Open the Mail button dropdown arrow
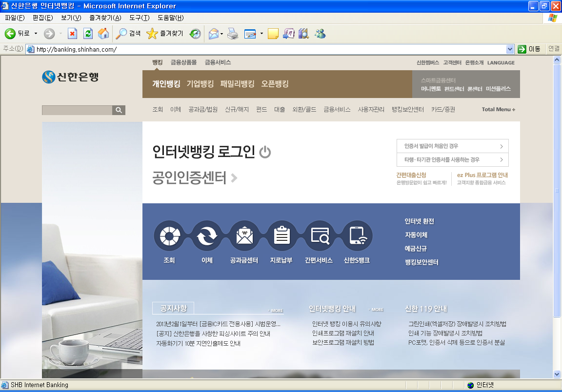Screen dimensions: 562x392 [x=221, y=34]
